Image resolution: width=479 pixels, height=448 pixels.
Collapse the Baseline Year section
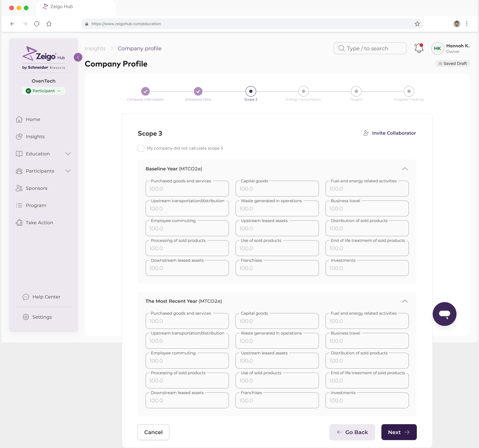(x=405, y=169)
